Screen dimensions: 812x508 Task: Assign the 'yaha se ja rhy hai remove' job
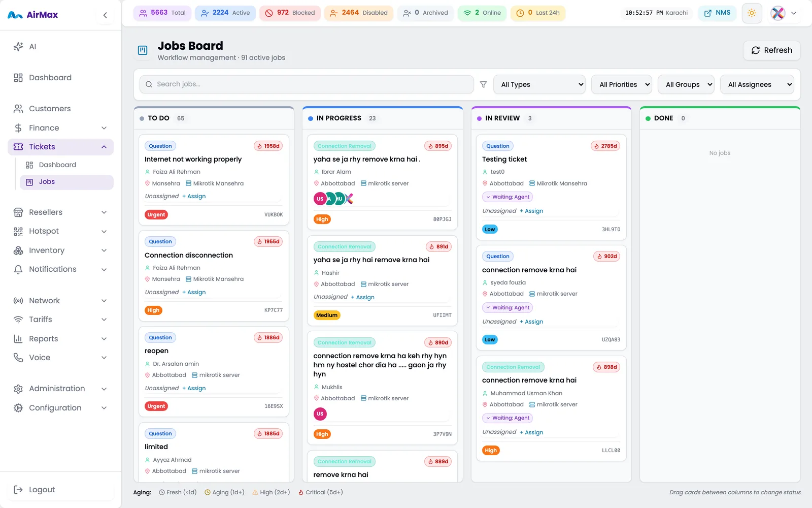coord(363,298)
